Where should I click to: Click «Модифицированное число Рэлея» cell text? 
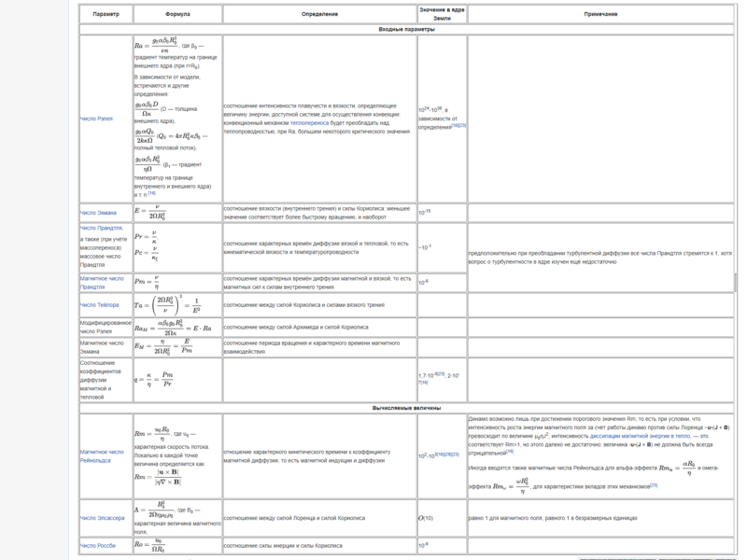(x=106, y=328)
